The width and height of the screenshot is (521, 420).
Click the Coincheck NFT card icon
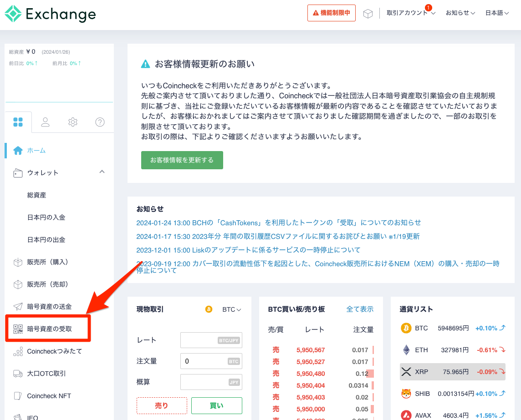coord(18,396)
